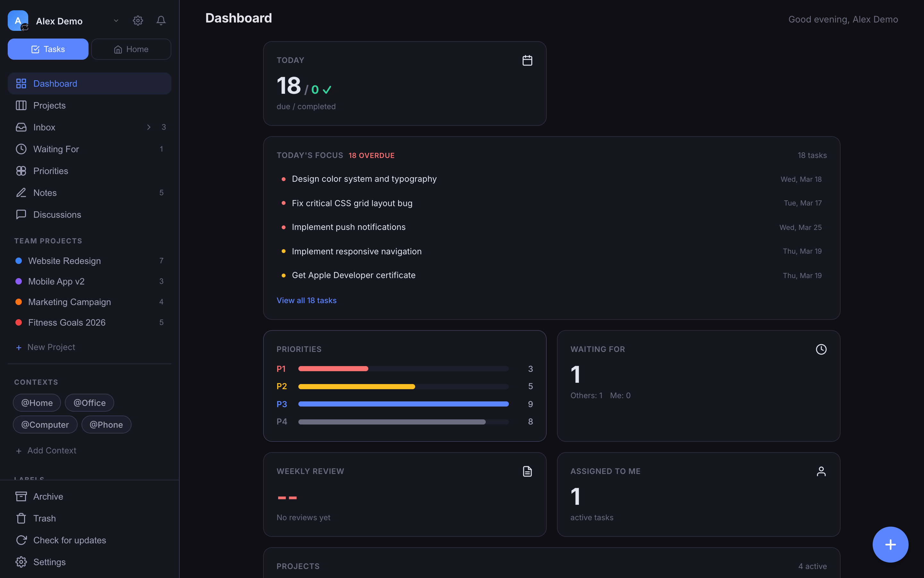Viewport: 924px width, 578px height.
Task: Click the blue plus add task button
Action: (x=890, y=544)
